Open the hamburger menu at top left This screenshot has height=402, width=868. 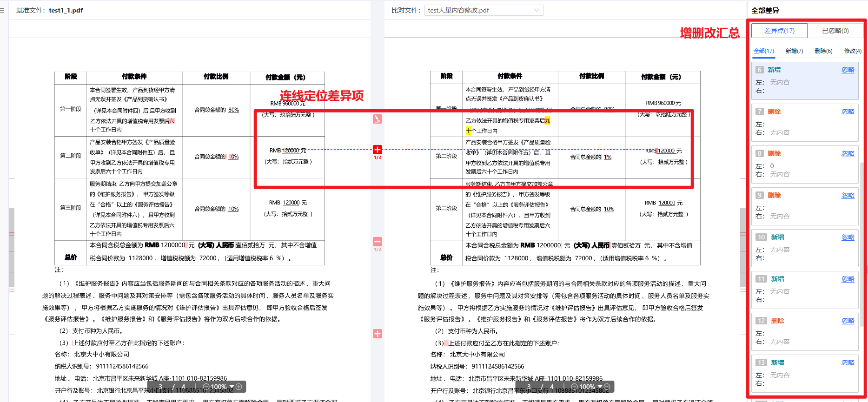click(x=2, y=10)
